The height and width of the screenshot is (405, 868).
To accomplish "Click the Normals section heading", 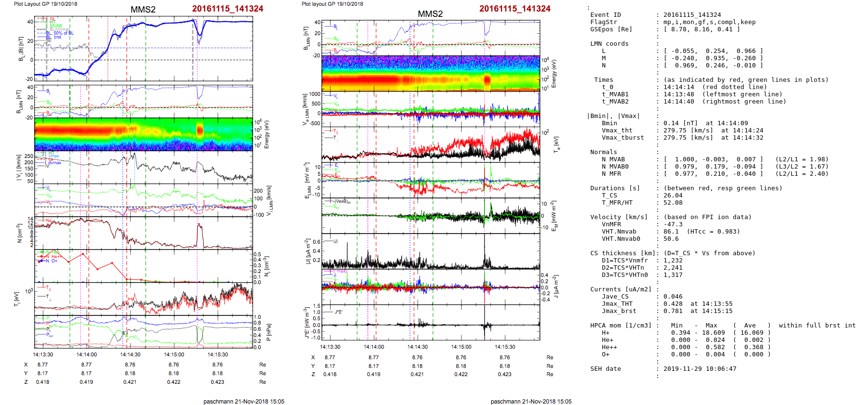I will click(x=603, y=152).
